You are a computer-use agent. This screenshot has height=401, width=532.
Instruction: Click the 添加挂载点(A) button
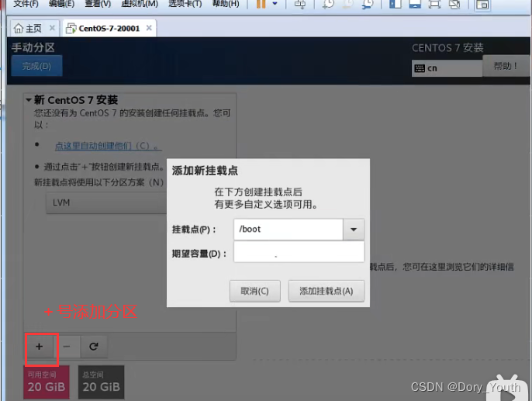click(326, 291)
